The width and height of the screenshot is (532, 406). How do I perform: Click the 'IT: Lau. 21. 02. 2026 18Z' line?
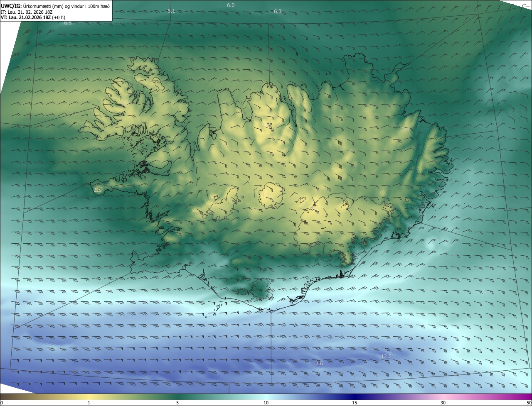pyautogui.click(x=27, y=12)
